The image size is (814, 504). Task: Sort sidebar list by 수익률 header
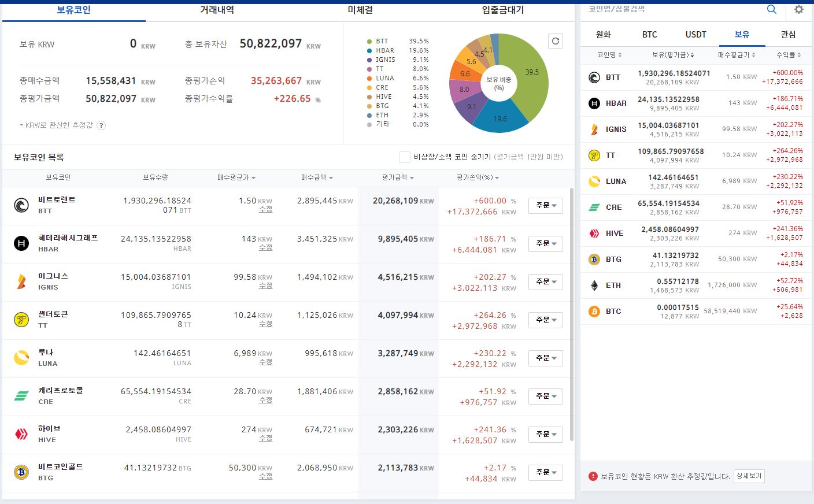coord(789,55)
